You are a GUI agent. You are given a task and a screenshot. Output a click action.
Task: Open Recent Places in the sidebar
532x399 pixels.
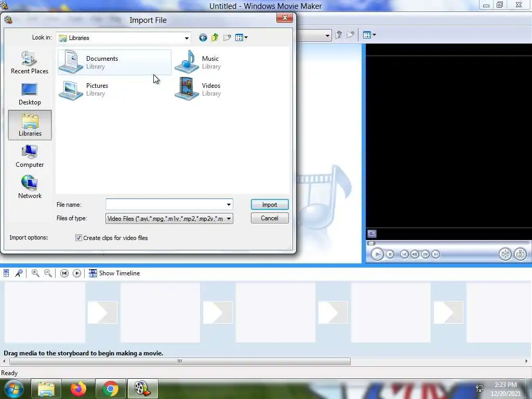[30, 62]
